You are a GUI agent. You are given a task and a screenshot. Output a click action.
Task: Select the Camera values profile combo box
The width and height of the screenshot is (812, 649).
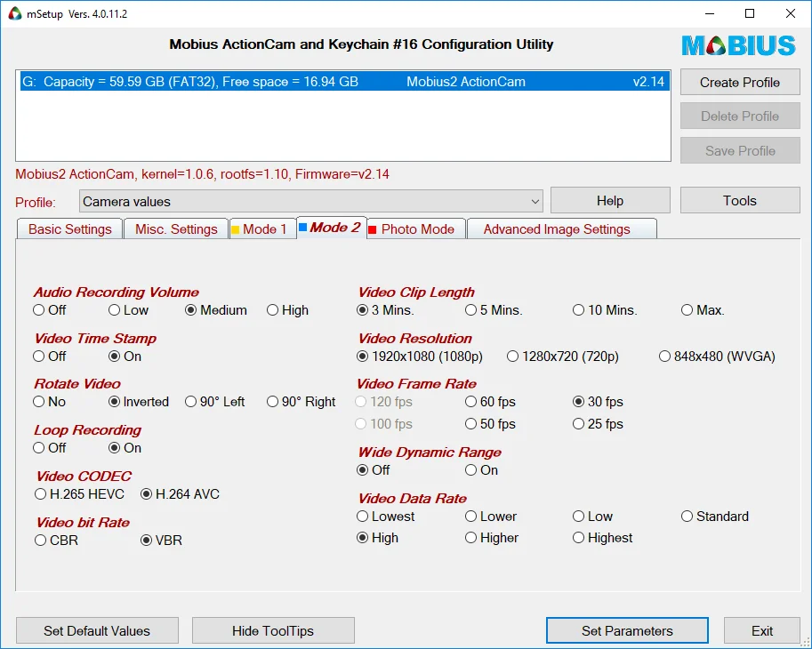(310, 201)
